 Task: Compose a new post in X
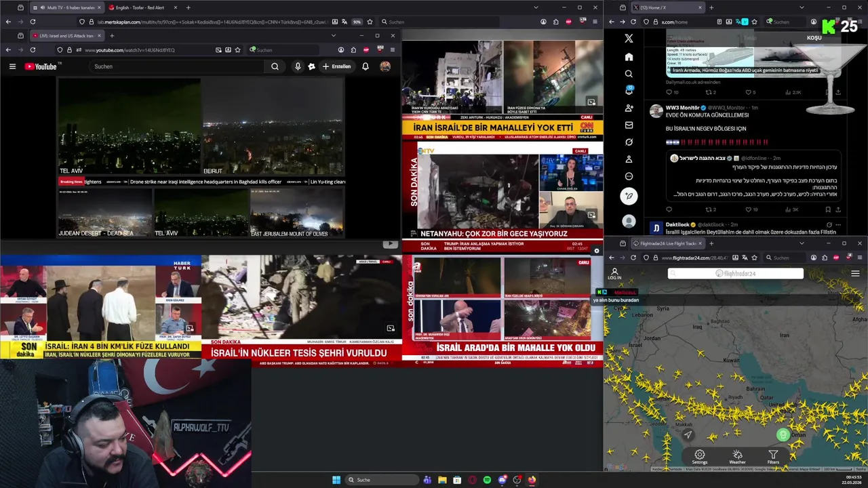(629, 196)
